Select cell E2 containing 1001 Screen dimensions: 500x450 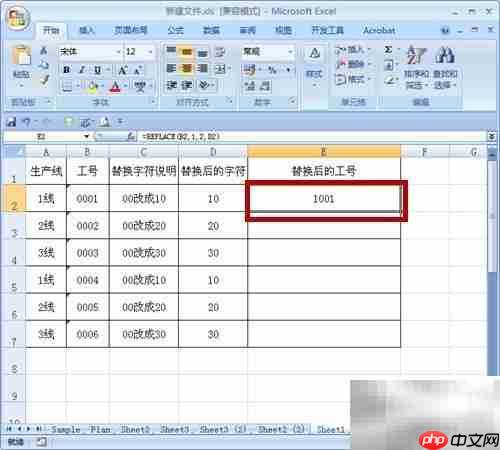pyautogui.click(x=324, y=199)
